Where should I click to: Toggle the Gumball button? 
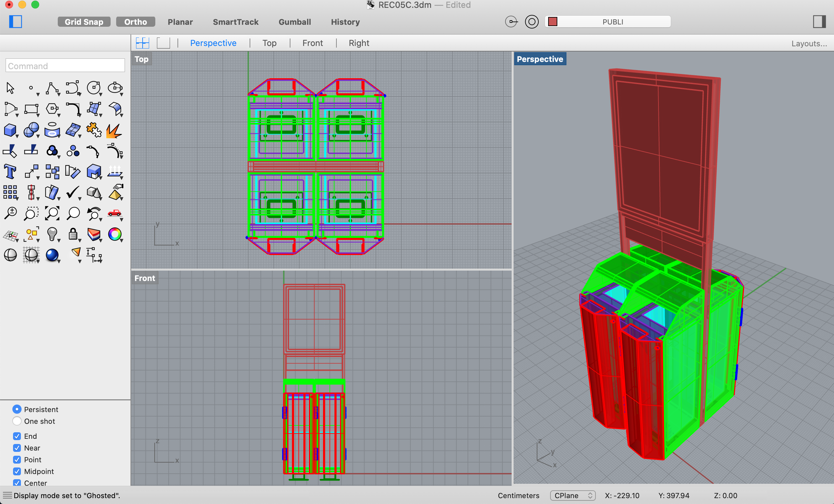(294, 22)
